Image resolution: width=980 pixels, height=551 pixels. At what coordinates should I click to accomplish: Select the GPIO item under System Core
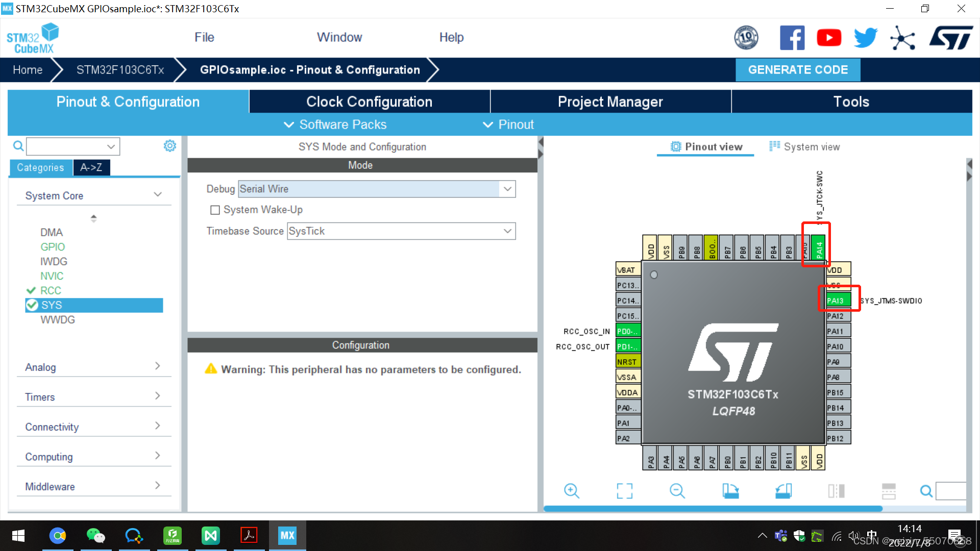[x=53, y=247]
